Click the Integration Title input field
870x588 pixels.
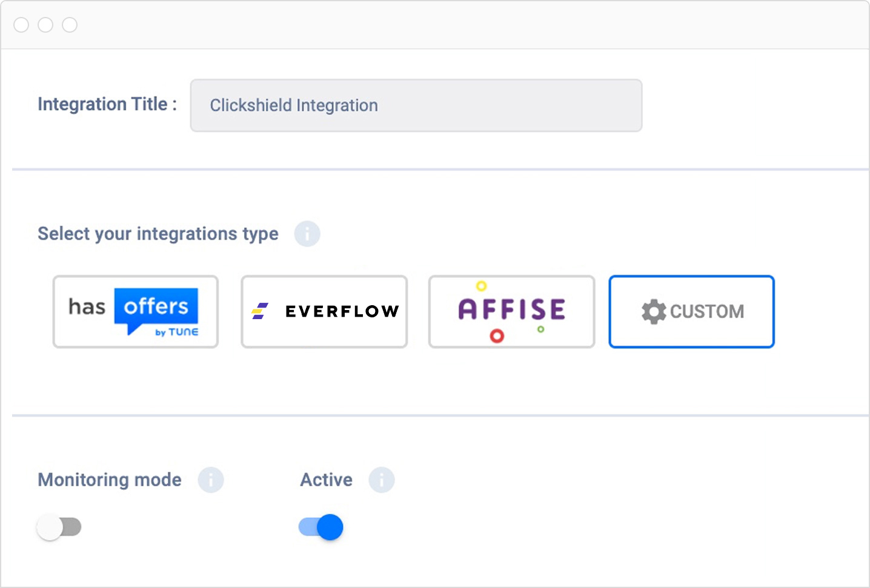(416, 105)
